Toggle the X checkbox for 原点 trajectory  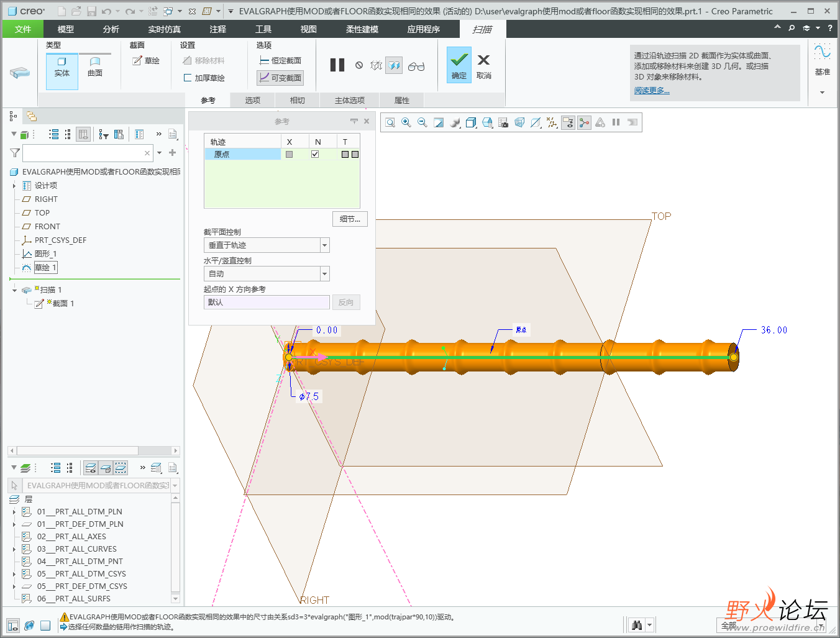click(x=289, y=154)
